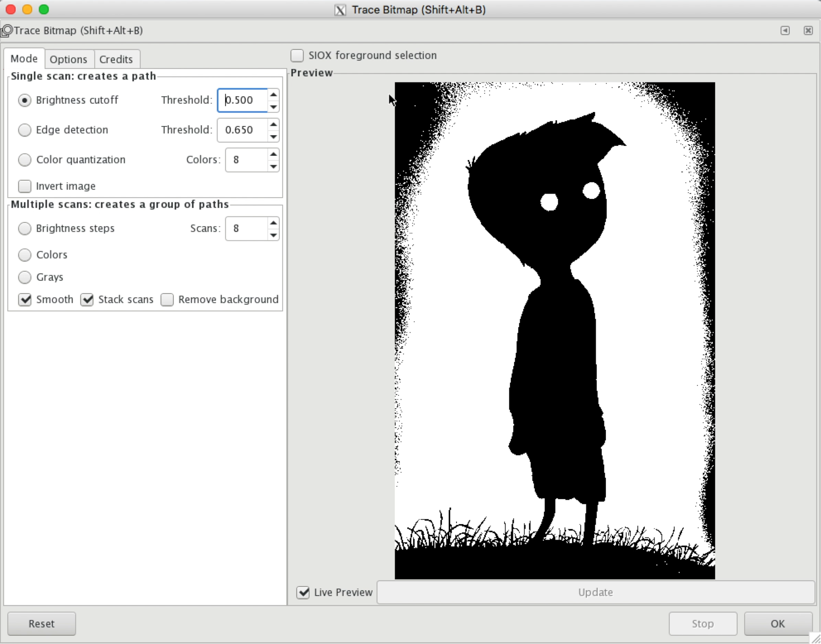This screenshot has width=821, height=644.
Task: Select Color quantization radio button
Action: click(x=25, y=160)
